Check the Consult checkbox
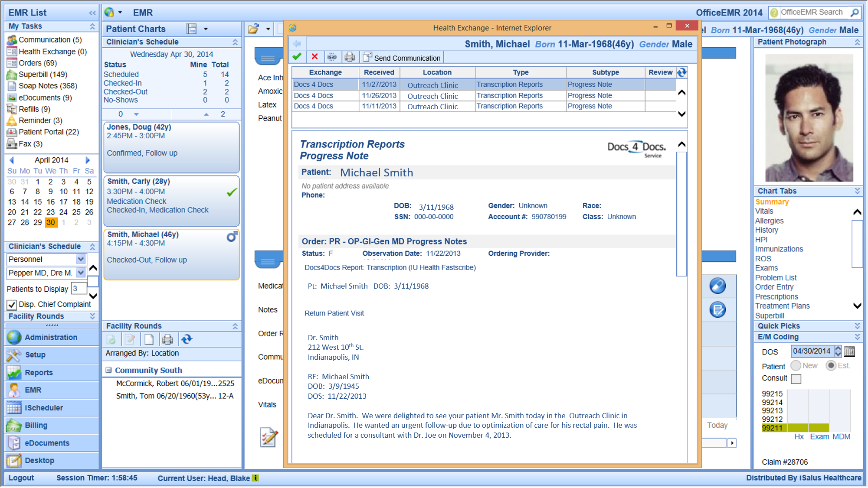Image resolution: width=868 pixels, height=488 pixels. pyautogui.click(x=796, y=378)
